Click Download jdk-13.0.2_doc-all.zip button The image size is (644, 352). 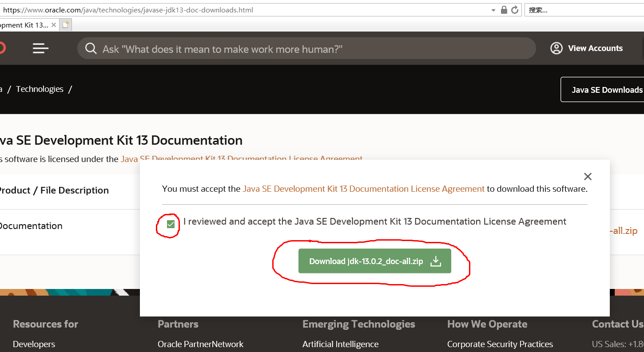[374, 261]
